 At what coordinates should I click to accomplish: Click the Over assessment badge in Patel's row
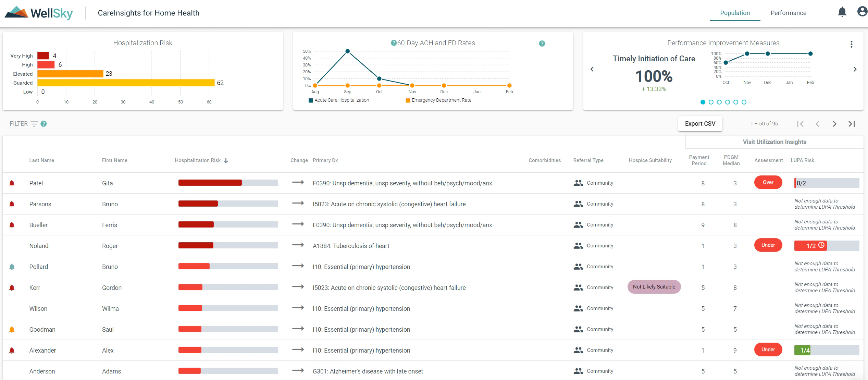768,182
